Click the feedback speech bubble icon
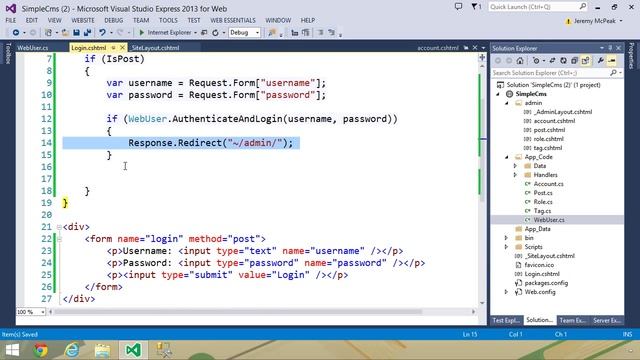This screenshot has height=360, width=640. click(458, 7)
